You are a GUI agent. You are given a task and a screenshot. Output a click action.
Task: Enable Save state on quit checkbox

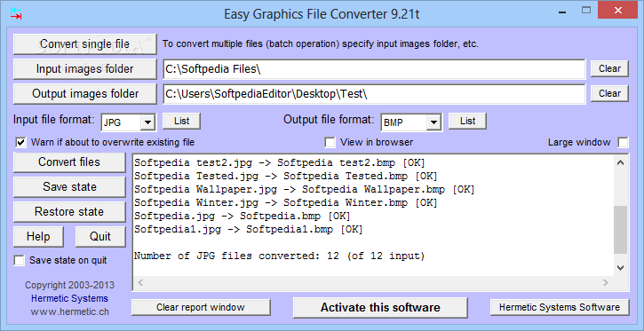click(x=20, y=261)
